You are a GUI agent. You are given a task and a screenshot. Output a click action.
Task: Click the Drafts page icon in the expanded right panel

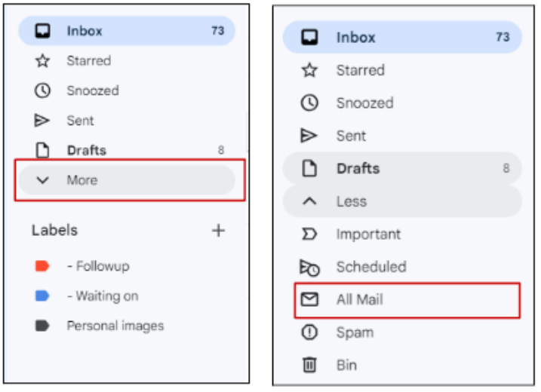point(309,169)
